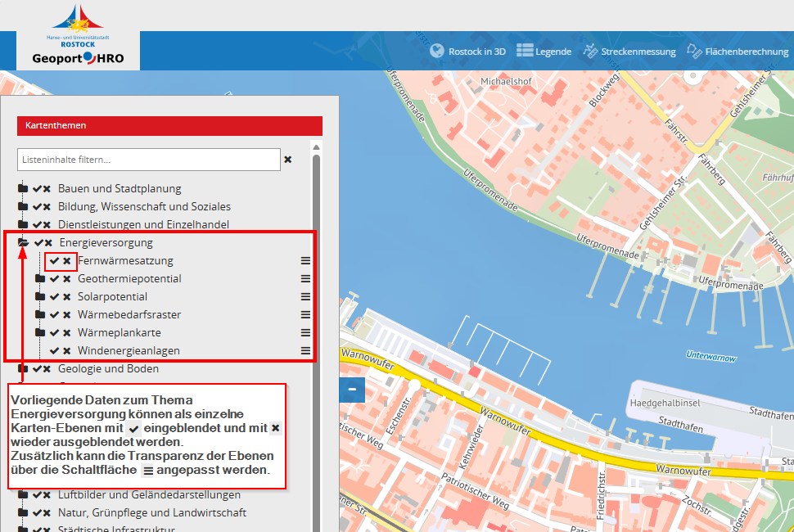
Task: Start the Streckenmessung tool
Action: click(629, 51)
